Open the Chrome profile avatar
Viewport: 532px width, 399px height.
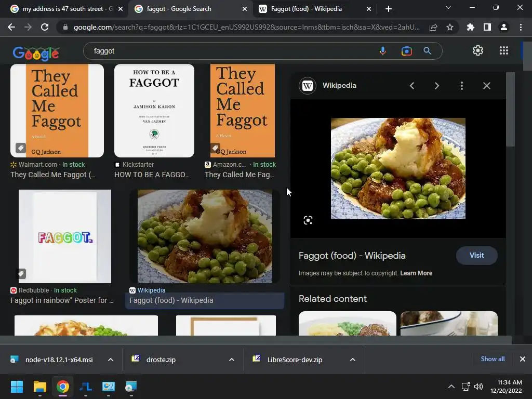(x=504, y=27)
